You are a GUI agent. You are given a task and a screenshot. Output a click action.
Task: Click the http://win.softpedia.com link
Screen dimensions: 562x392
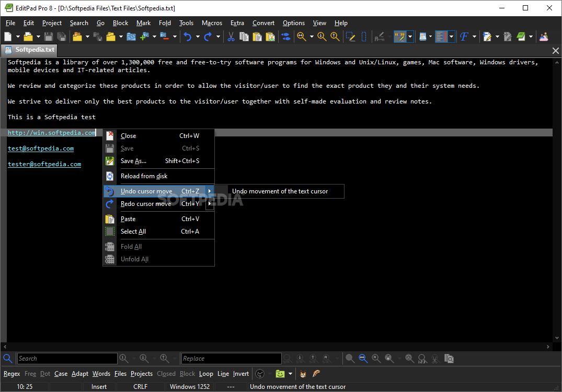[x=52, y=133]
